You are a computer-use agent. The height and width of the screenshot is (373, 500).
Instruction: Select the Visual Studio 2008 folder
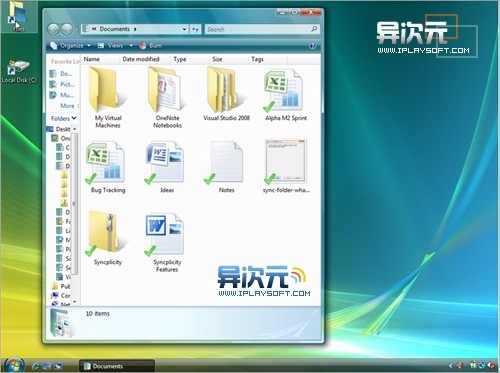226,94
